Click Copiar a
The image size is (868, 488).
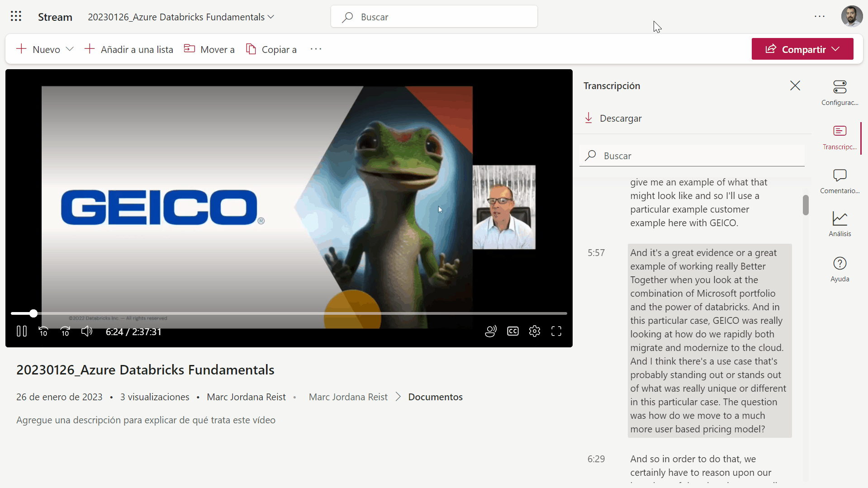(271, 49)
